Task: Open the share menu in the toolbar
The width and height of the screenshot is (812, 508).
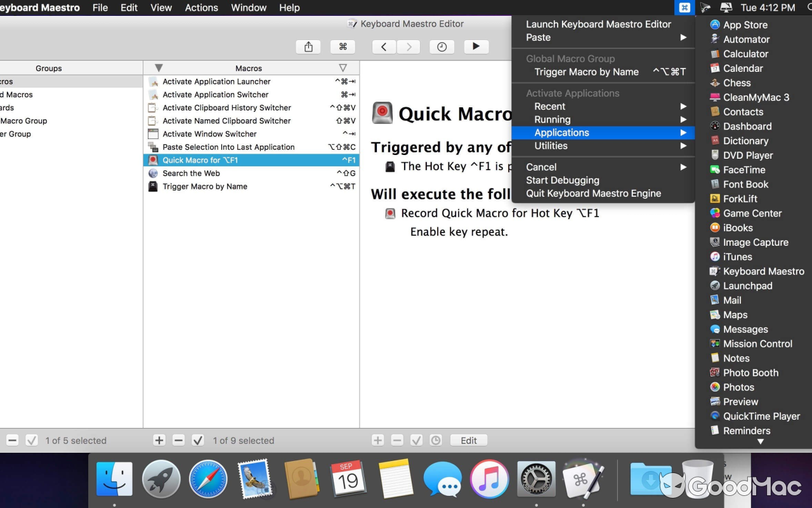Action: (x=308, y=46)
